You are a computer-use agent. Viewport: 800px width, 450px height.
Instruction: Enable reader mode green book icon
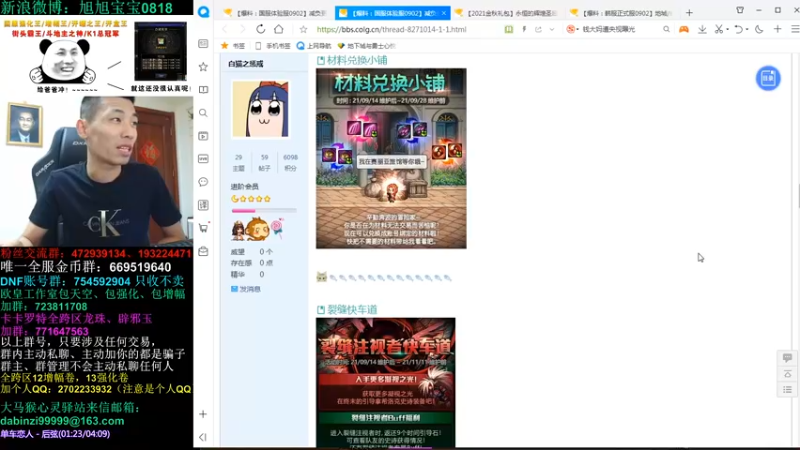point(509,30)
